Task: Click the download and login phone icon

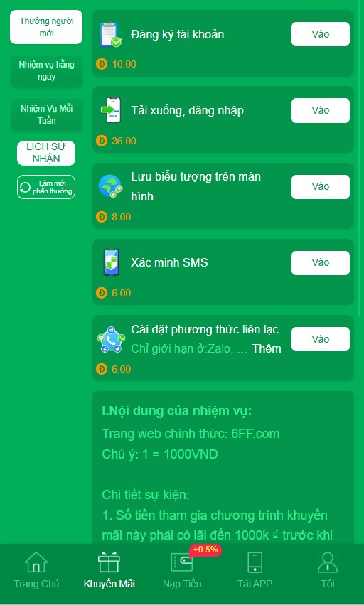Action: coord(111,110)
